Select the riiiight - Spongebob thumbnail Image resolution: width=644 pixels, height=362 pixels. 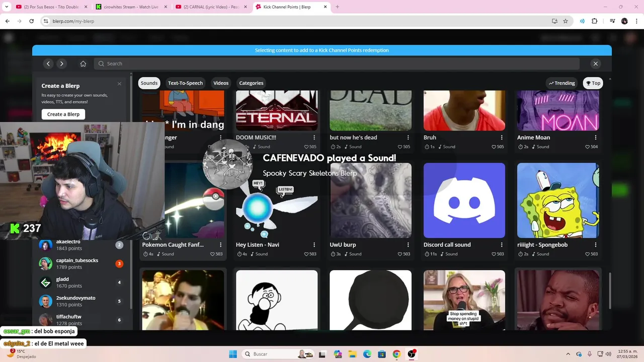(558, 200)
